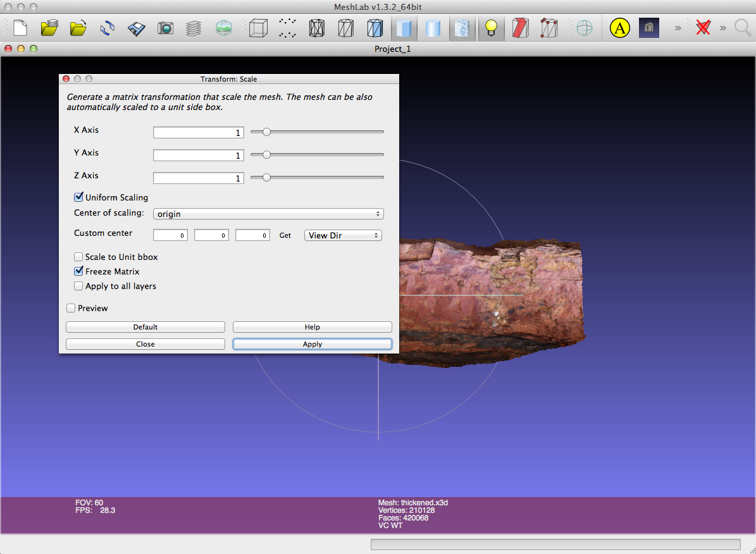Image resolution: width=756 pixels, height=554 pixels.
Task: Open the Help button in the Scale dialog
Action: point(312,327)
